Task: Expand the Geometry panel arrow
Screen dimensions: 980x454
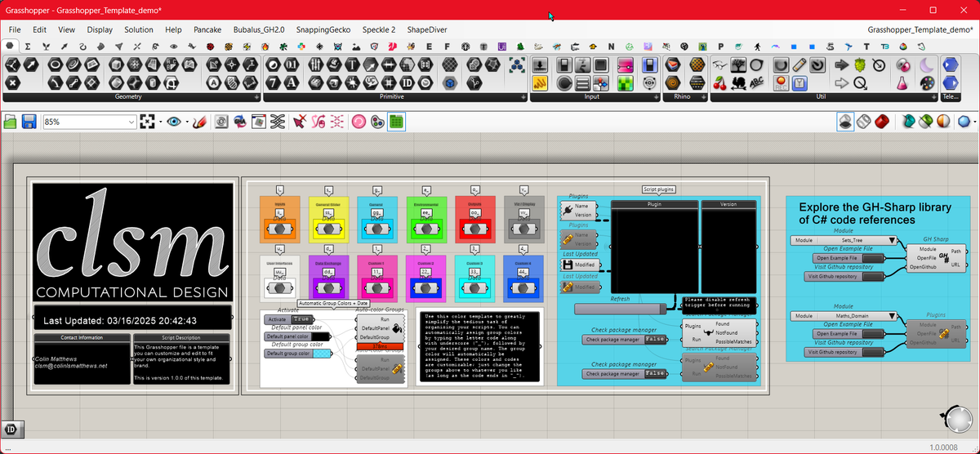Action: pyautogui.click(x=256, y=97)
